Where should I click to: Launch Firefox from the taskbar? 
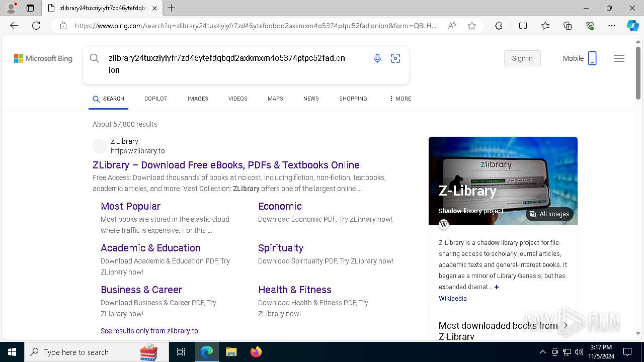[x=256, y=352]
